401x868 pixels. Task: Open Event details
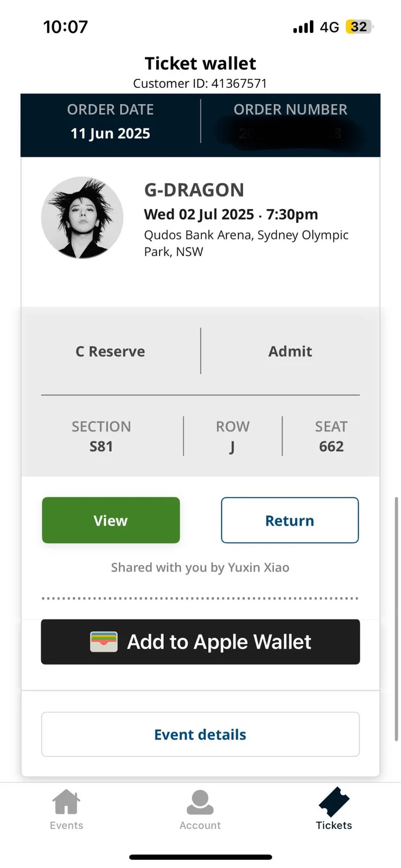(x=200, y=734)
